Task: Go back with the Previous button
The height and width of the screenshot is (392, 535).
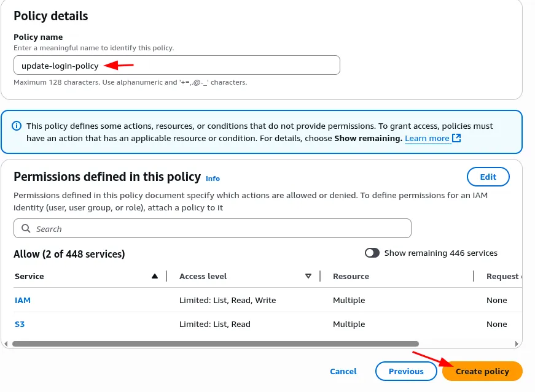Action: tap(406, 371)
